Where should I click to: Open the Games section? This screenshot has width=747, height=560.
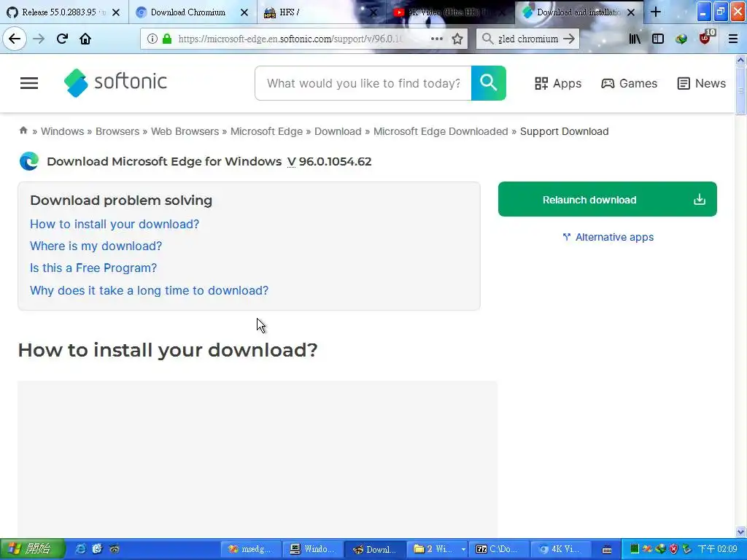[x=629, y=83]
